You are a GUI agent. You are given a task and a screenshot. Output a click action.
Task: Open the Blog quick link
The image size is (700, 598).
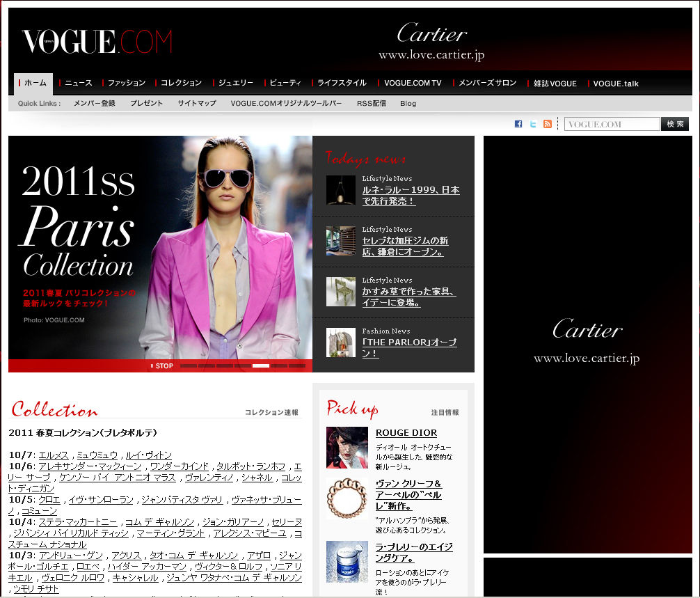click(408, 104)
